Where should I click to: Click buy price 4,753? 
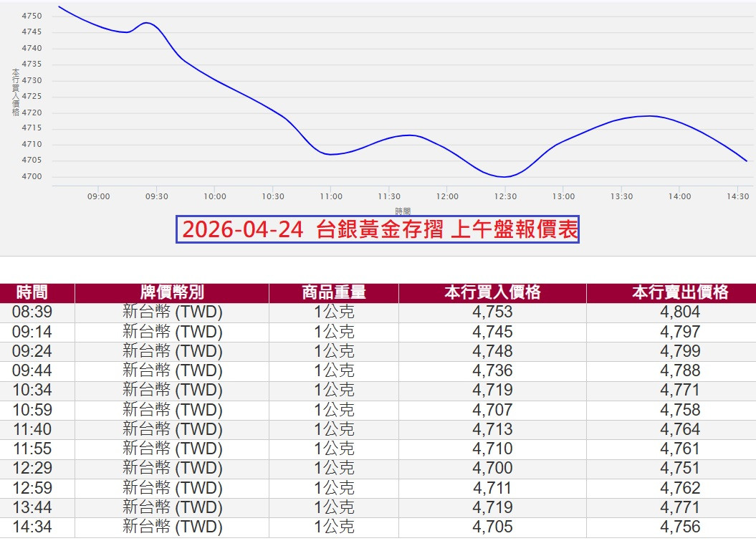pos(492,312)
